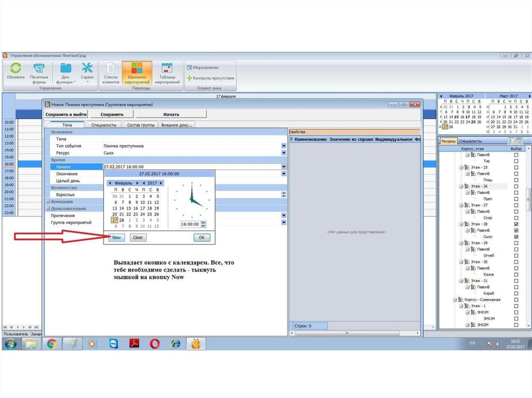Screen dimensions: 532x398
Task: Open Печатные формы from the ribbon
Action: [x=39, y=68]
